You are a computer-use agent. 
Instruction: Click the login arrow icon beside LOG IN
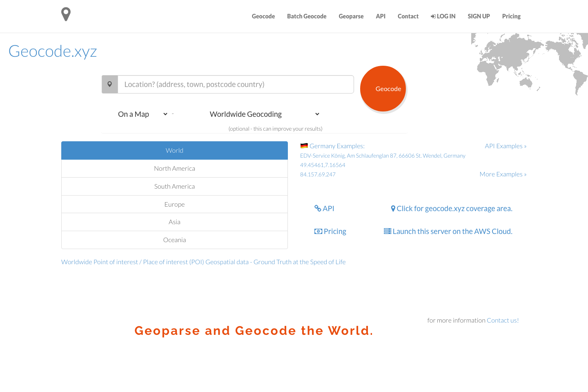pos(433,16)
